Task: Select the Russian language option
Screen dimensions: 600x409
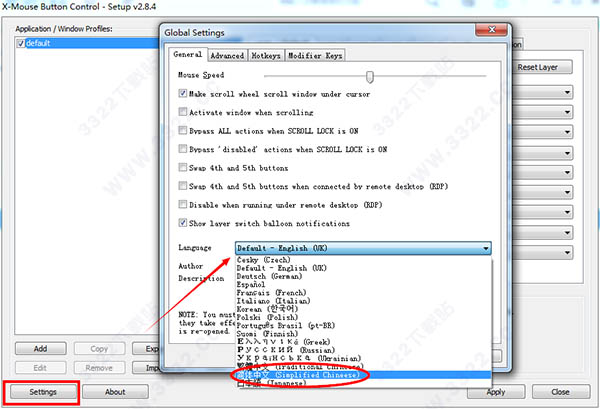Action: click(x=363, y=350)
